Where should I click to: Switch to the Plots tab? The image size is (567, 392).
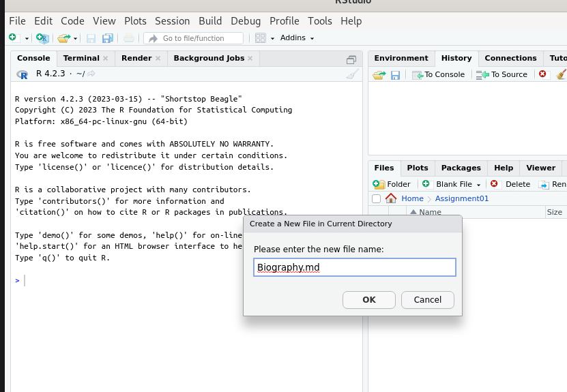point(418,168)
